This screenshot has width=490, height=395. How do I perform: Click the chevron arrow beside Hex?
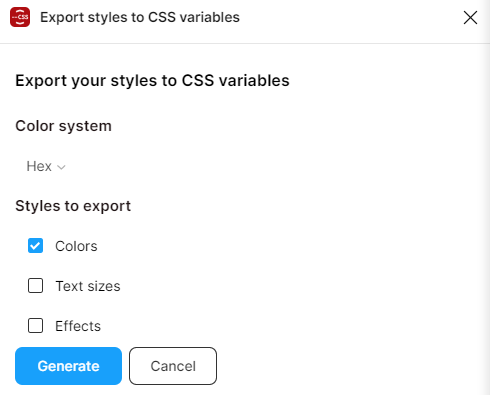coord(61,167)
